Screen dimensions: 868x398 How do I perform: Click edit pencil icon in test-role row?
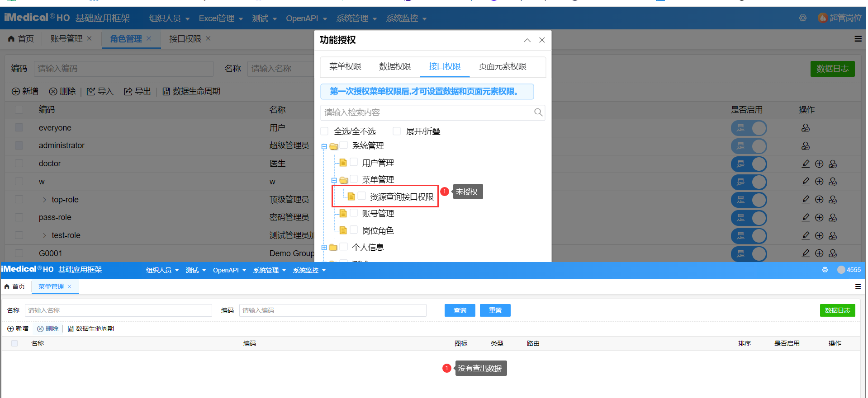click(806, 235)
